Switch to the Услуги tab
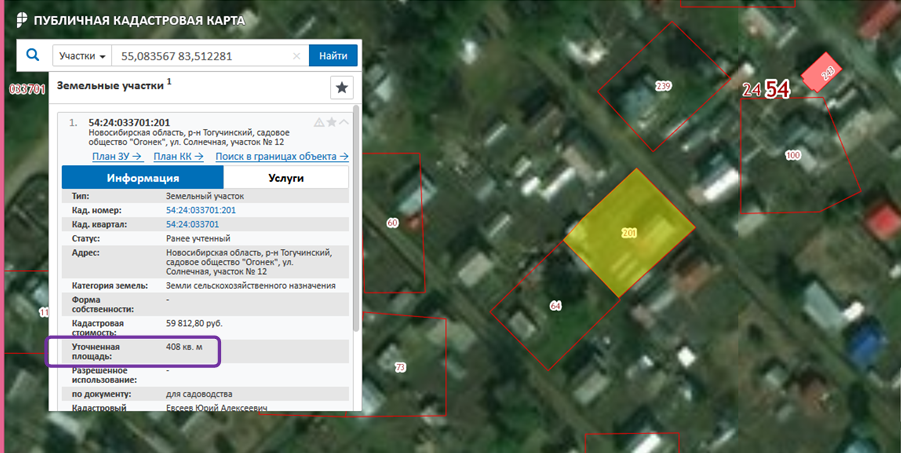Image resolution: width=901 pixels, height=453 pixels. [286, 178]
